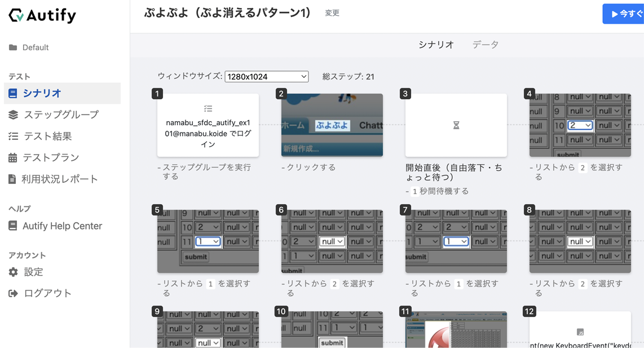This screenshot has height=348, width=644.
Task: Click the ステップグループを実行する description
Action: [204, 171]
